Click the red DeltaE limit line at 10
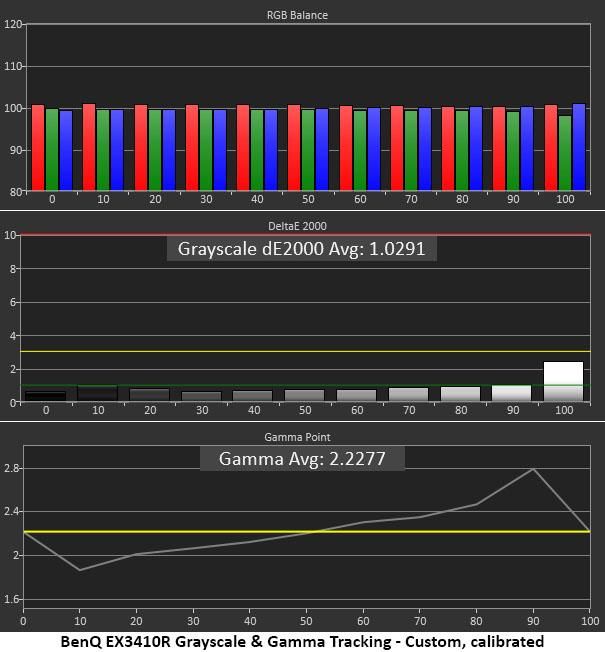Viewport: 605px width, 652px height. [305, 235]
